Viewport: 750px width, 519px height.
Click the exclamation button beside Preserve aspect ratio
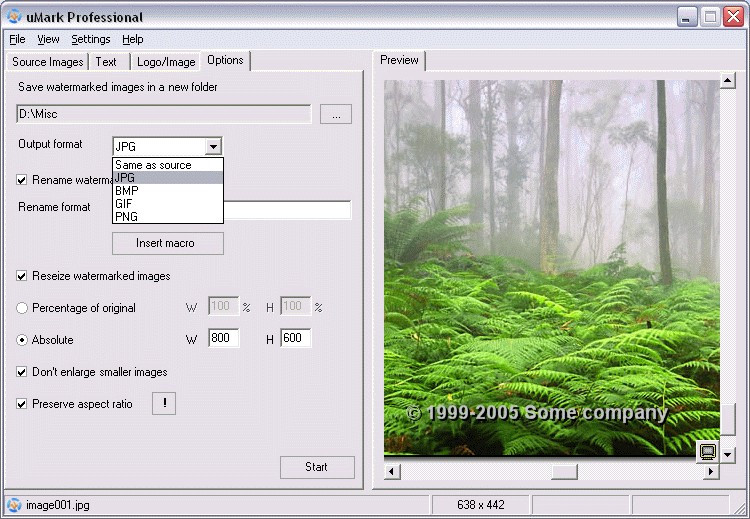tap(164, 403)
